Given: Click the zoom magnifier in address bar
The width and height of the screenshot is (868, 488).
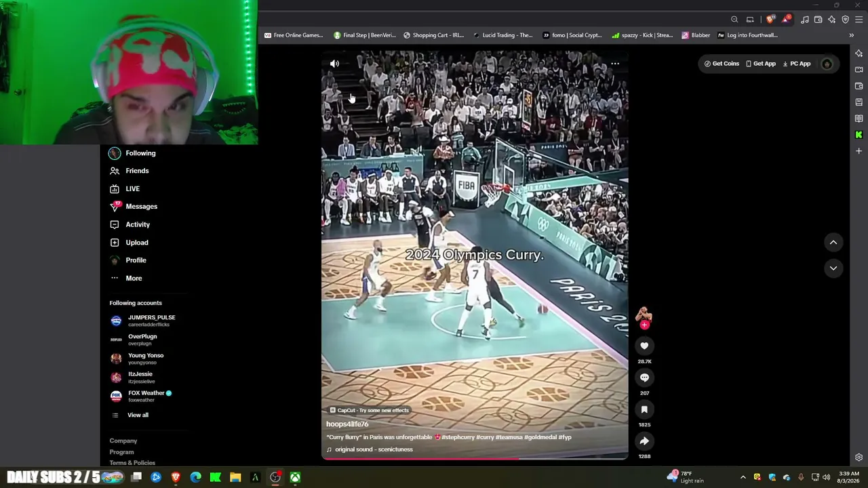Looking at the screenshot, I should [x=734, y=20].
